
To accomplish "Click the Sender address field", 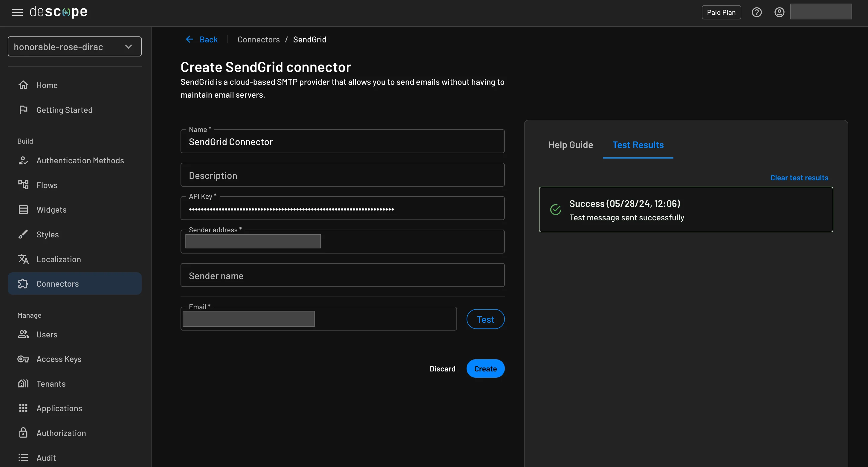I will coord(342,242).
